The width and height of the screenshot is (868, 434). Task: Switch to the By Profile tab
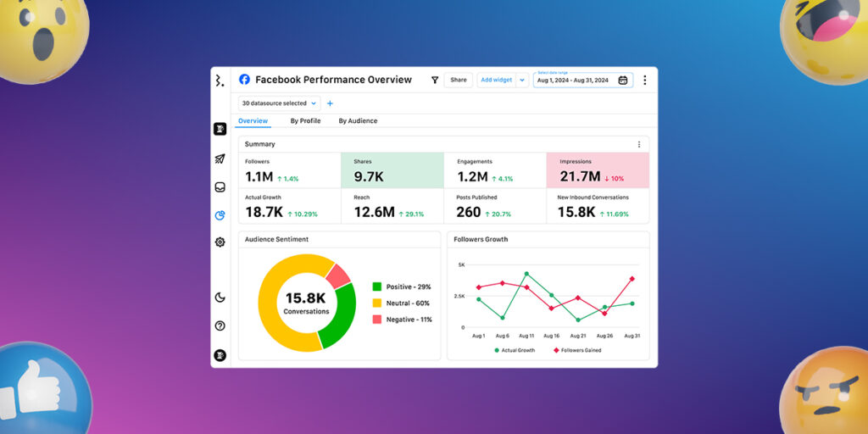click(x=305, y=121)
